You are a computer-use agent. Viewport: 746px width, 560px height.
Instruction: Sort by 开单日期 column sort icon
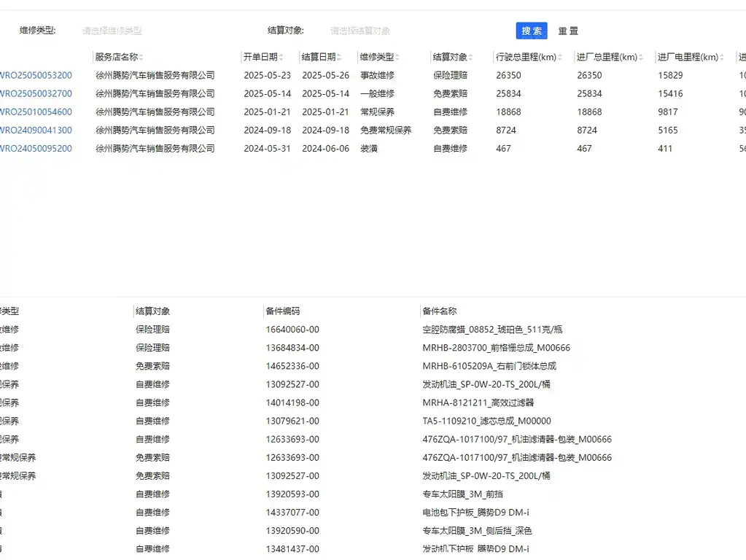[x=281, y=57]
